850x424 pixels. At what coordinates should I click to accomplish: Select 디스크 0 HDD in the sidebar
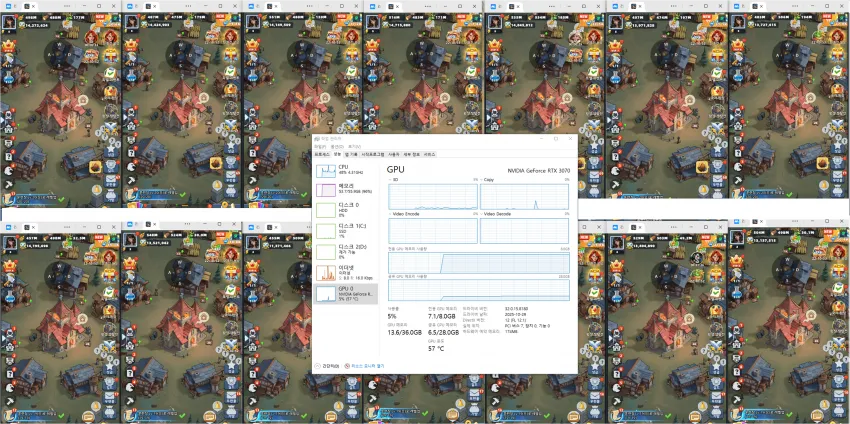pyautogui.click(x=346, y=210)
